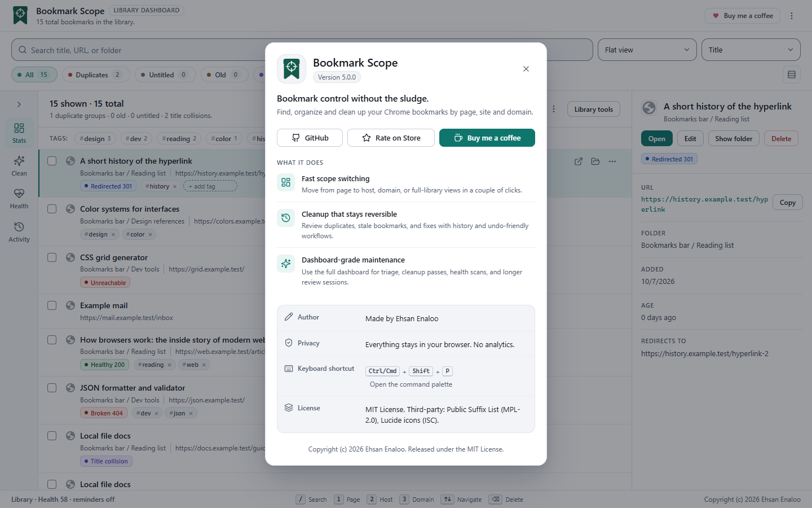812x508 pixels.
Task: Open the Flat view dropdown
Action: point(647,50)
